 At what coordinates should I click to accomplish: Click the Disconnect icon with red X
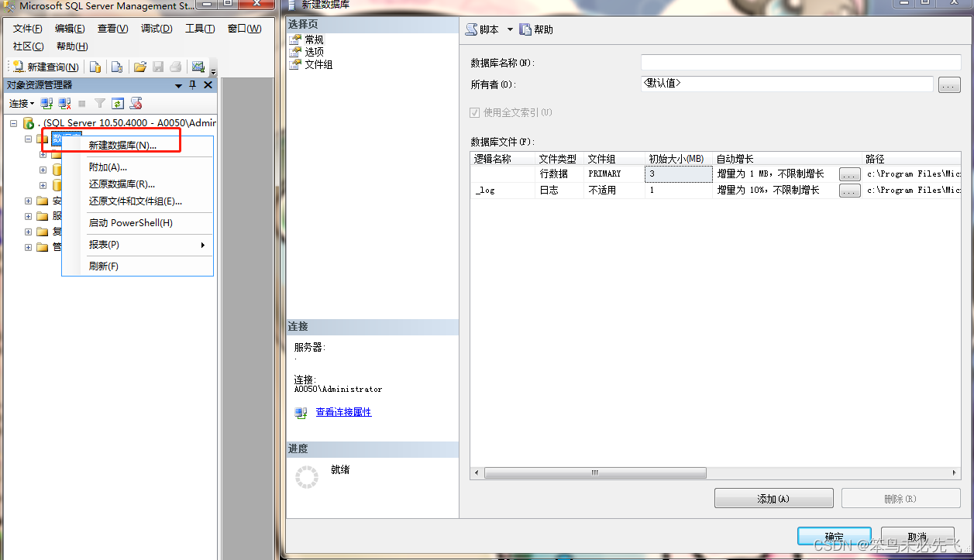65,103
